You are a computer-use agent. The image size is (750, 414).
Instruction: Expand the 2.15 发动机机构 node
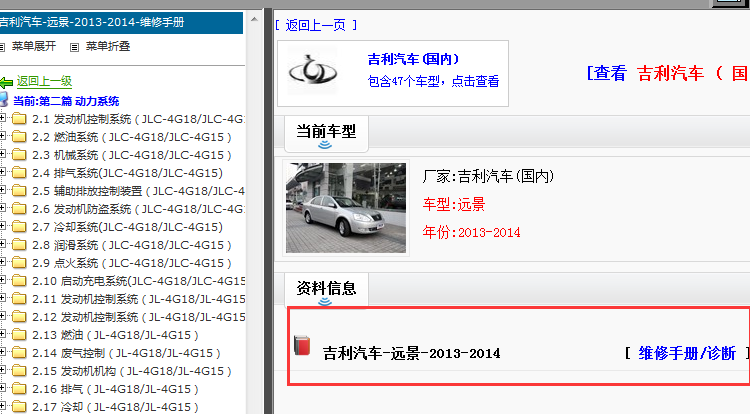(2, 370)
